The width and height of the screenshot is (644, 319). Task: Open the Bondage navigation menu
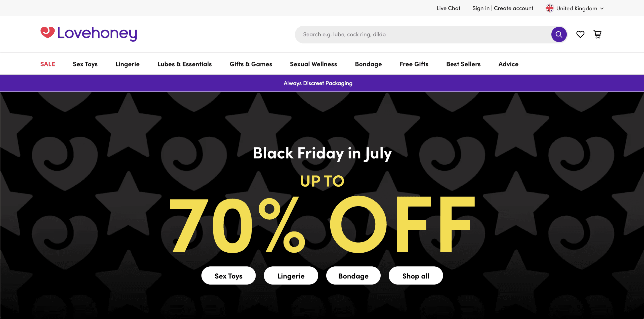coord(368,64)
